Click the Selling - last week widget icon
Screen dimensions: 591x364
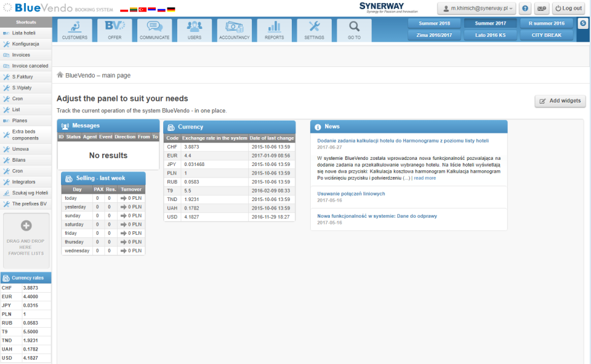69,178
